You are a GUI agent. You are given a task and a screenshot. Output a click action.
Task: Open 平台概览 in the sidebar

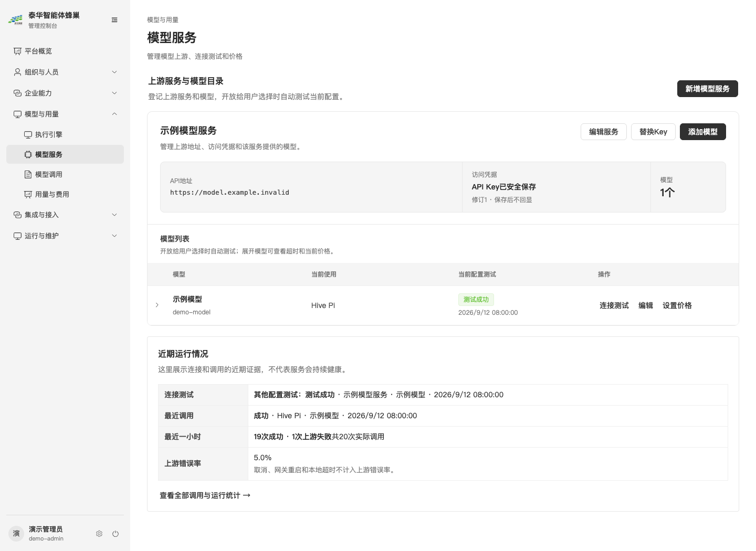[65, 51]
